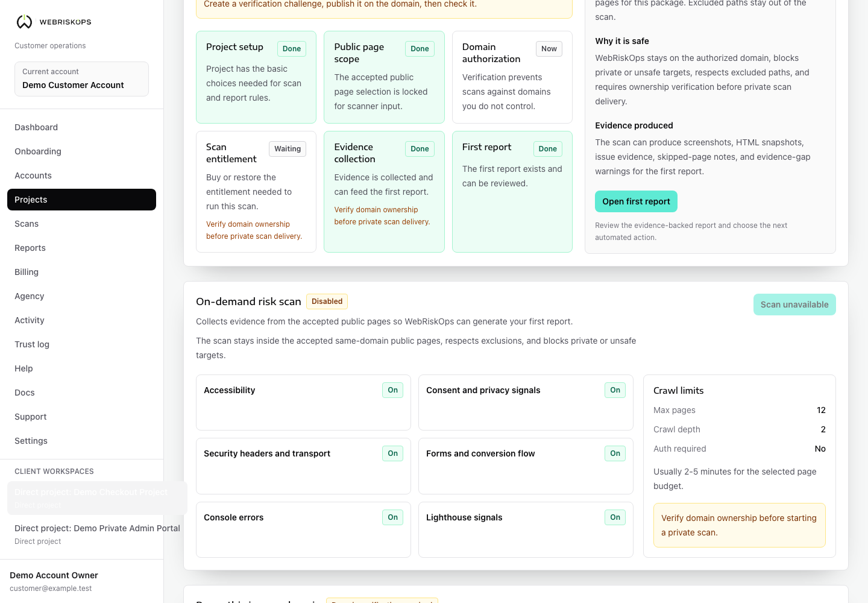The width and height of the screenshot is (868, 603).
Task: Select the Domain authorization step card
Action: click(512, 77)
